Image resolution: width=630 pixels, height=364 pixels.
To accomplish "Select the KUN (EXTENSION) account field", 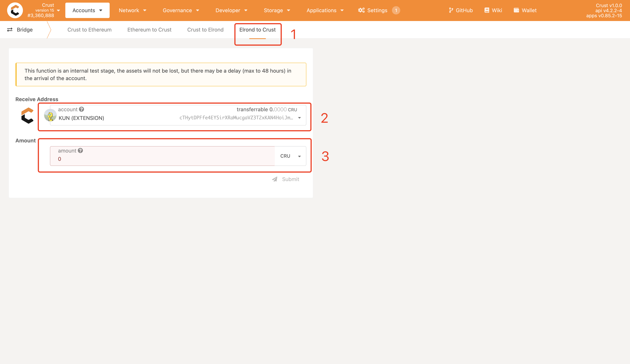I will coord(178,115).
